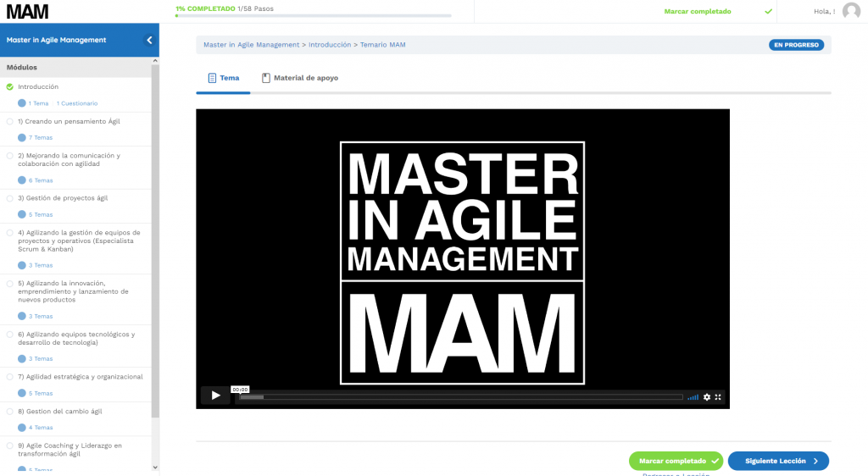Switch to the Material de apoyo tab
The width and height of the screenshot is (868, 476).
[x=300, y=78]
